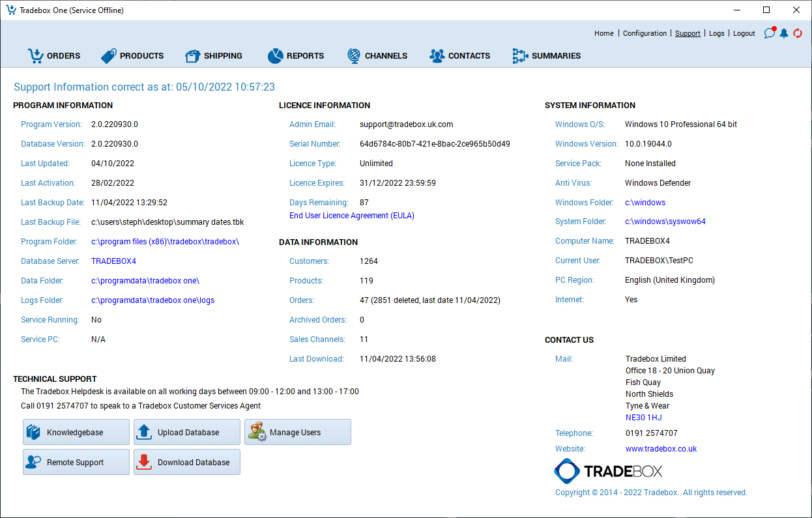The height and width of the screenshot is (518, 812).
Task: Open the ORDERS menu
Action: click(x=63, y=56)
